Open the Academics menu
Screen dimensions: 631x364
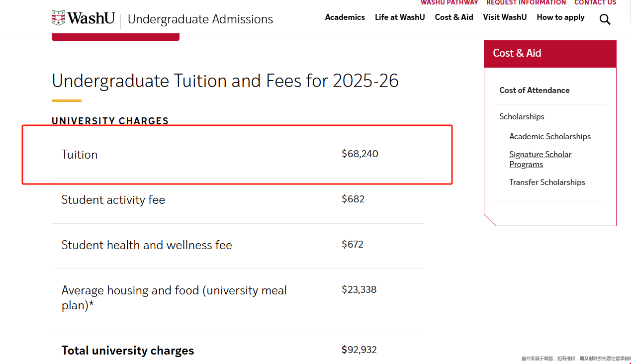(x=345, y=17)
